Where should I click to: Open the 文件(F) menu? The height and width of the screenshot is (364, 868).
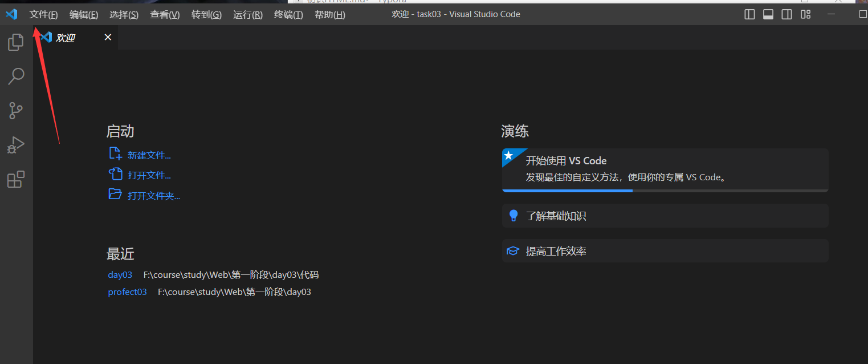43,14
